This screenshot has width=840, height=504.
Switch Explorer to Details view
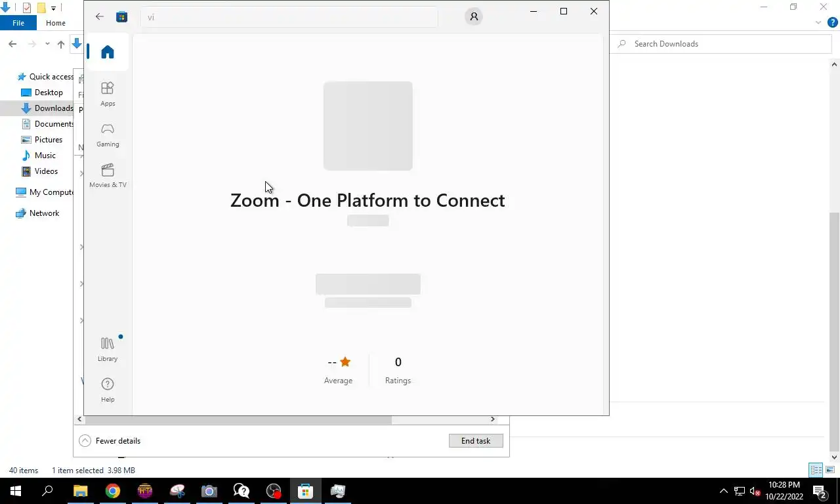816,470
